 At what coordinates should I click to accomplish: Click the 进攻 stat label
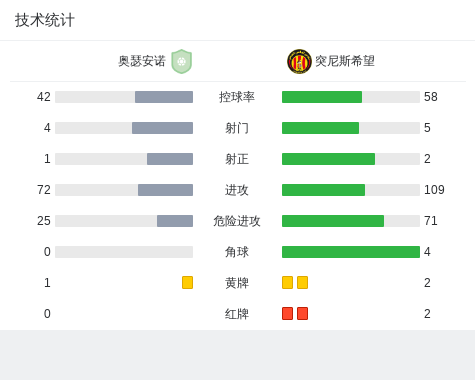pyautogui.click(x=237, y=190)
